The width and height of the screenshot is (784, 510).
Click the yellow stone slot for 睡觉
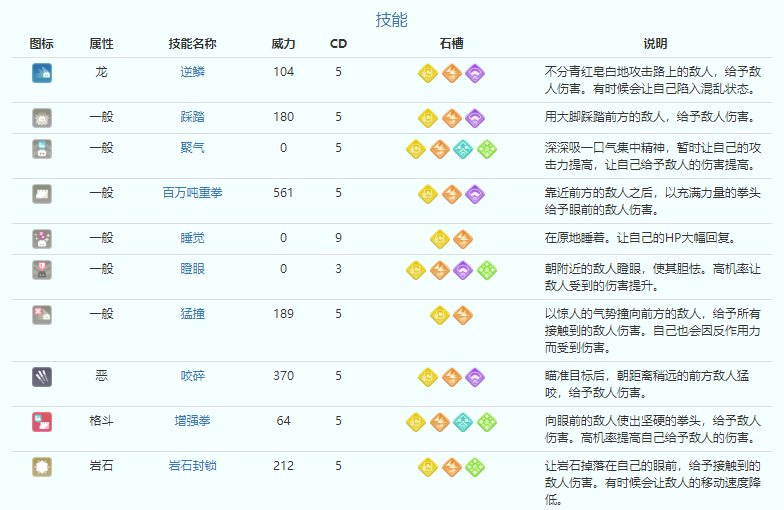tap(440, 240)
